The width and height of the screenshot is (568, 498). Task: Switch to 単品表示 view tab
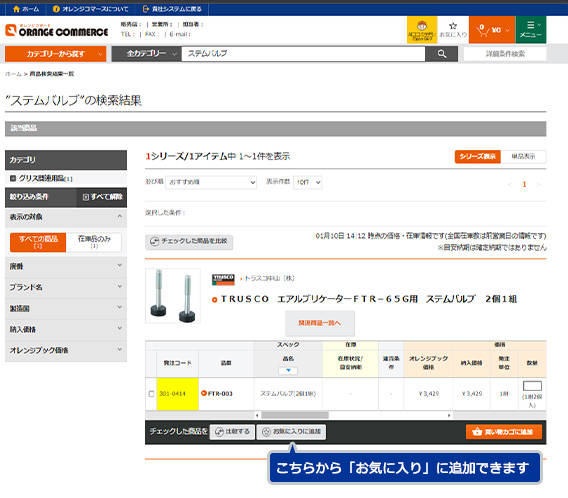click(523, 156)
